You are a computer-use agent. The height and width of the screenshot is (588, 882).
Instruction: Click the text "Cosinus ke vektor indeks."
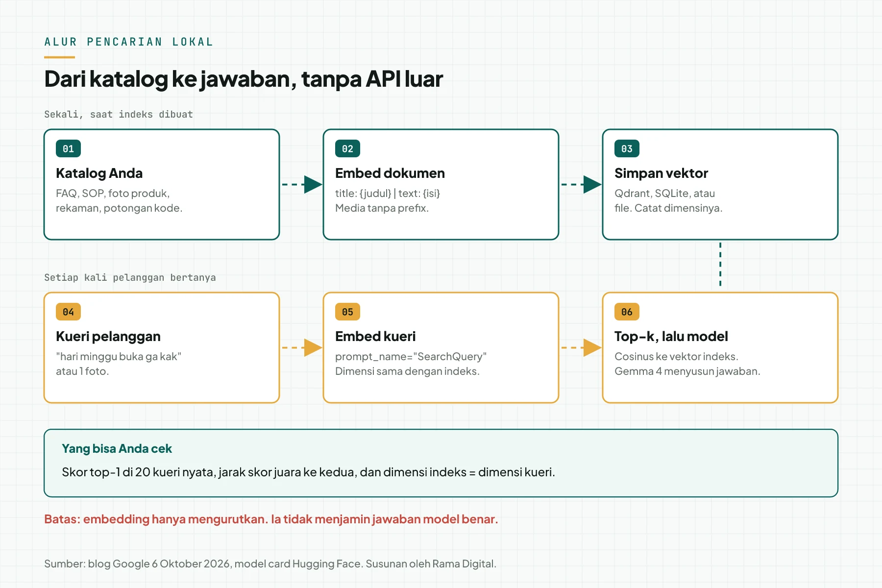[676, 357]
